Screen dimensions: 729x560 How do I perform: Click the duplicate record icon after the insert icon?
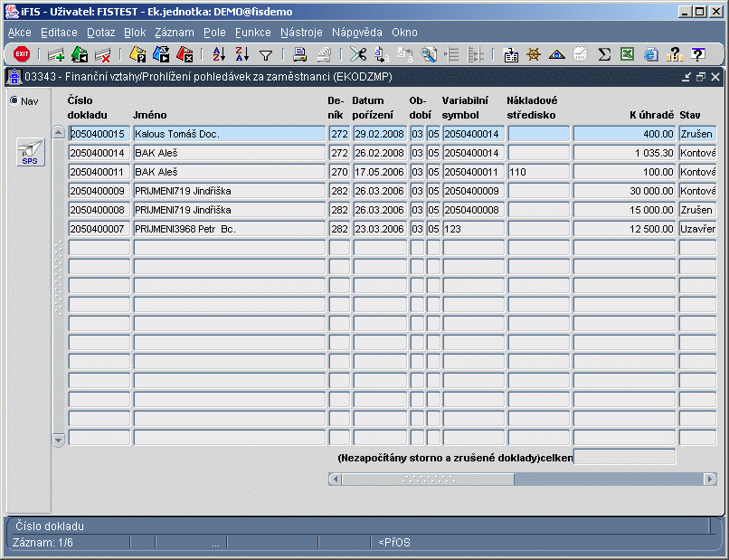point(80,54)
